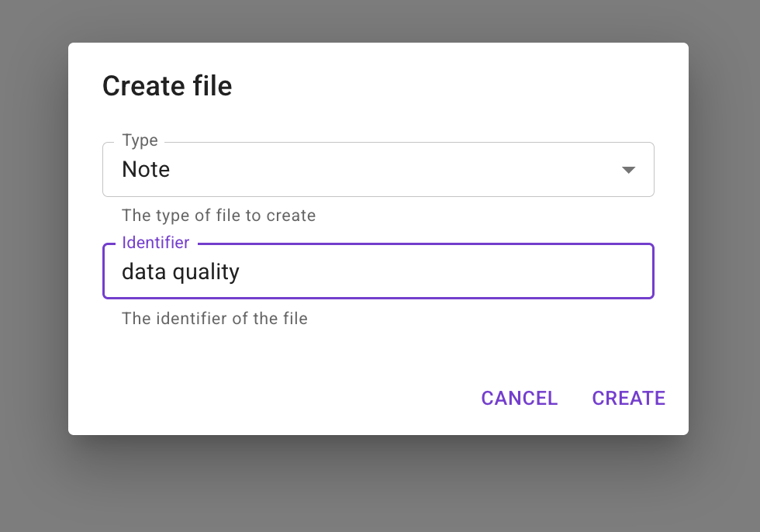Screen dimensions: 760x532
Task: Click the Note value in the Type box
Action: 146,169
